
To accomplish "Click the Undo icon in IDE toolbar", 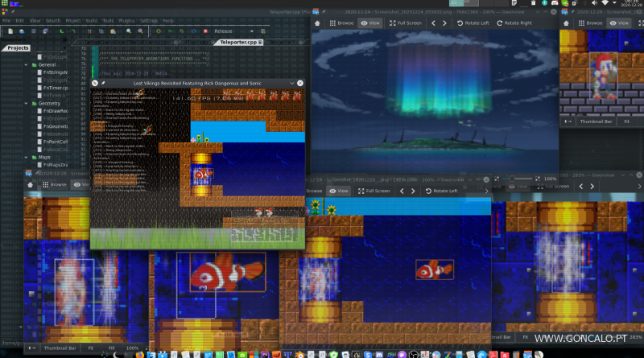I will (x=62, y=31).
